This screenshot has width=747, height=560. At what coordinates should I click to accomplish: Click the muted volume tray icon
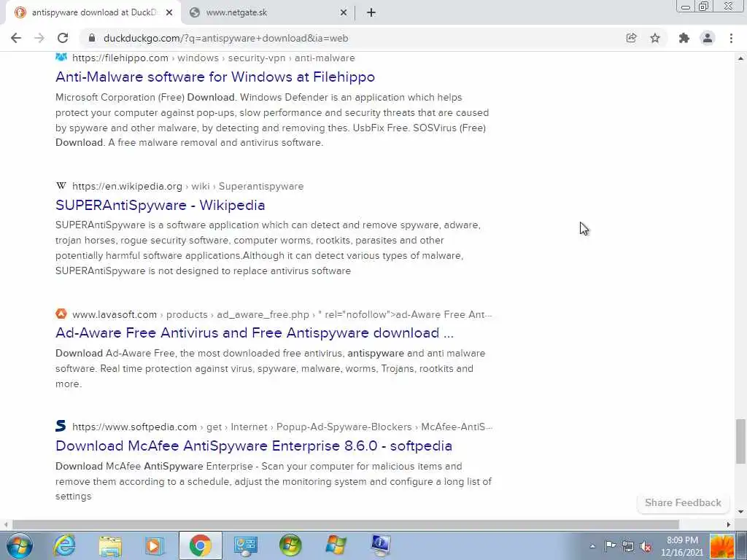tap(646, 546)
